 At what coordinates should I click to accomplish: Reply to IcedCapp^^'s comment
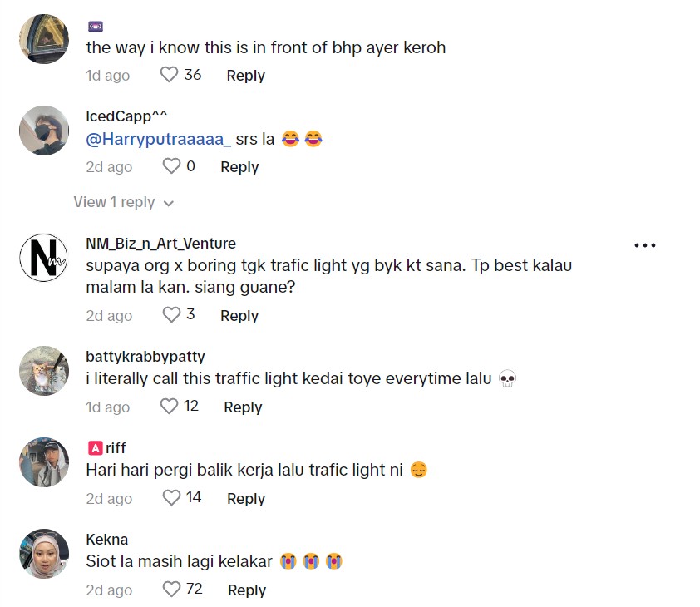pyautogui.click(x=239, y=166)
